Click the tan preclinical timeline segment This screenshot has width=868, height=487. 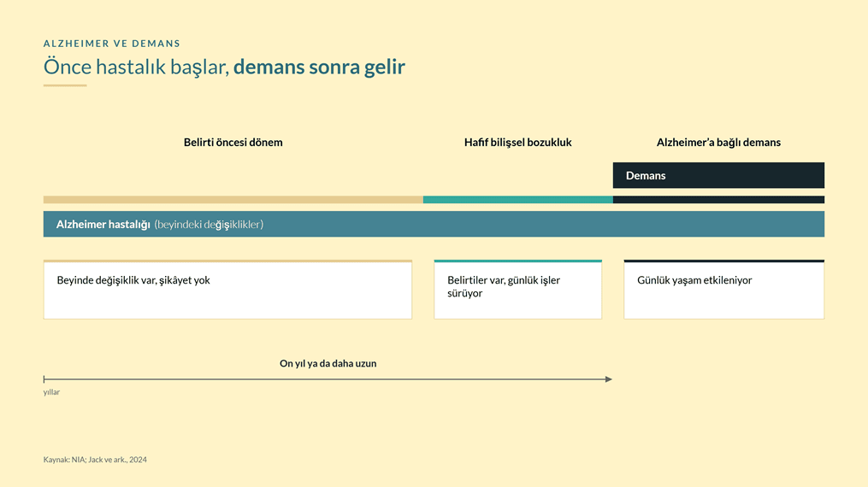233,200
